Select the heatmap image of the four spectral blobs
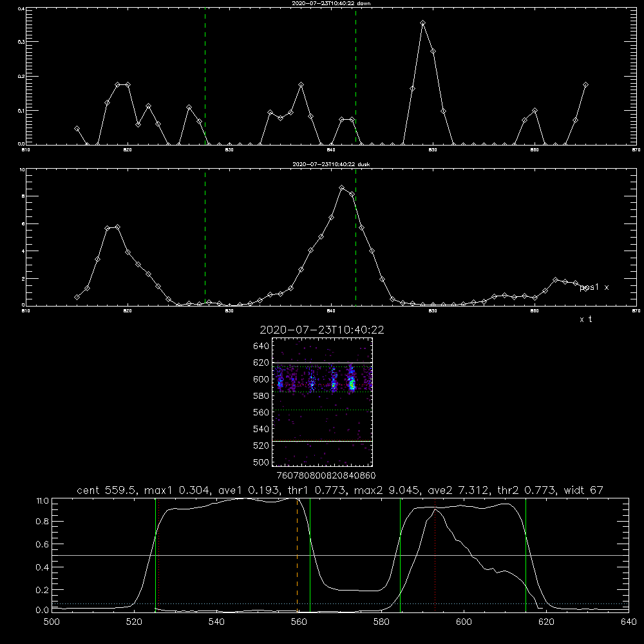 pos(322,402)
